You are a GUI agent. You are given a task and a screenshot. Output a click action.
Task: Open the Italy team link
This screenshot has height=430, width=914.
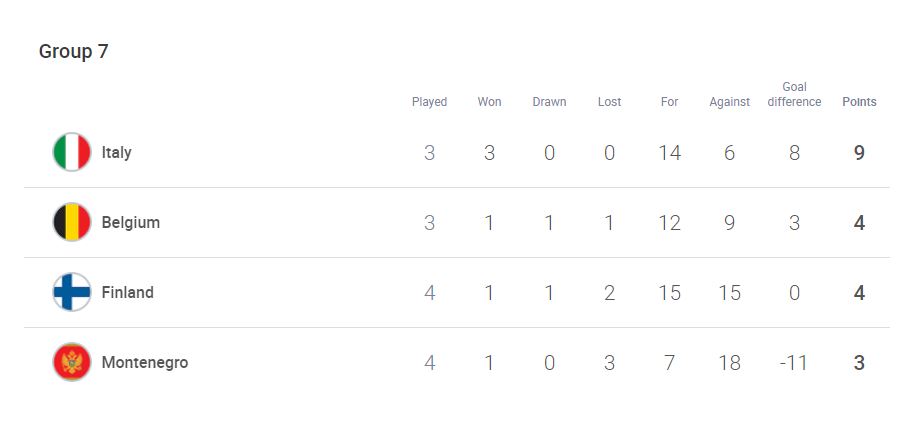117,153
